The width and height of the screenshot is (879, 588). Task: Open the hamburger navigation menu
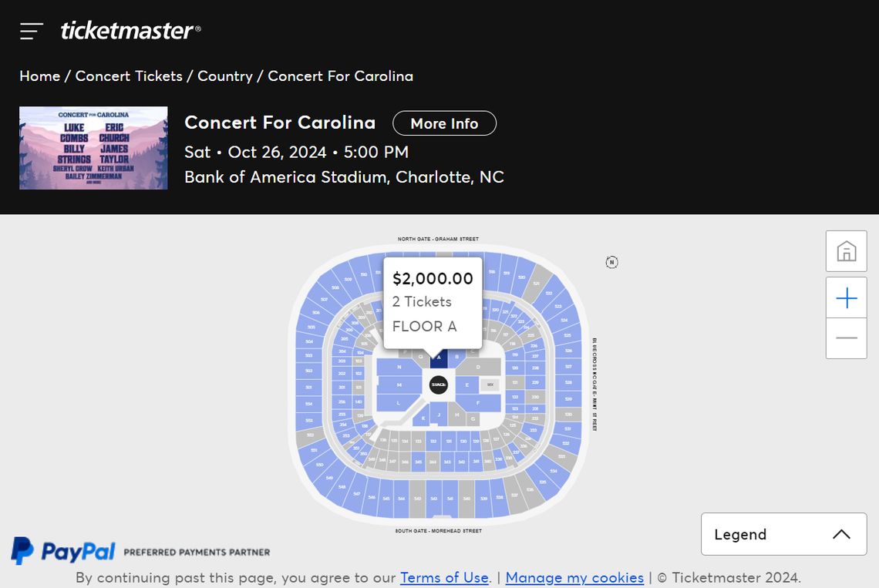click(31, 31)
